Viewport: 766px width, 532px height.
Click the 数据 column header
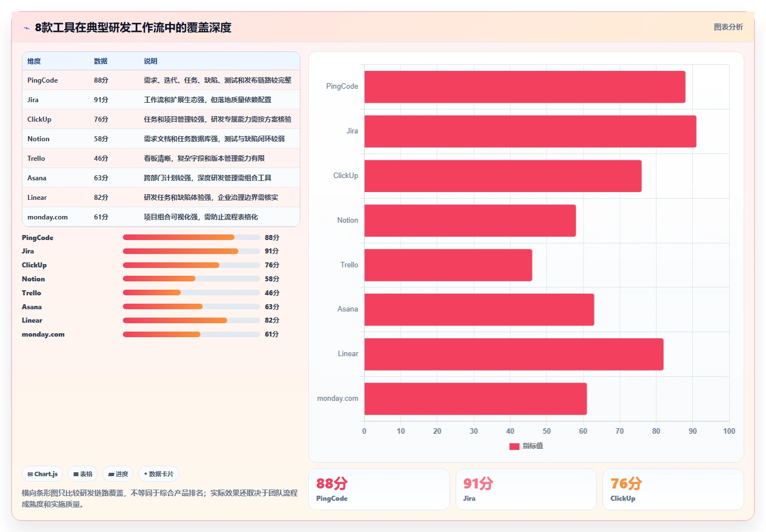[x=100, y=61]
